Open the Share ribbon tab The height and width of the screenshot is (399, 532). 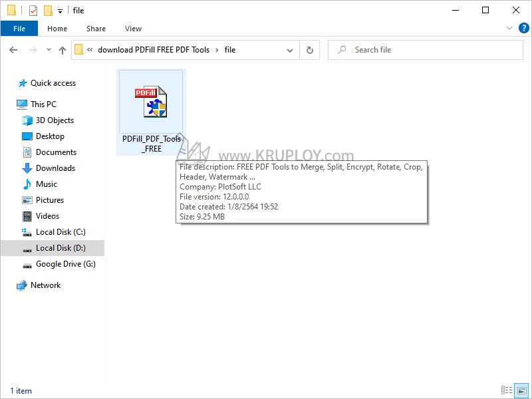pyautogui.click(x=96, y=29)
